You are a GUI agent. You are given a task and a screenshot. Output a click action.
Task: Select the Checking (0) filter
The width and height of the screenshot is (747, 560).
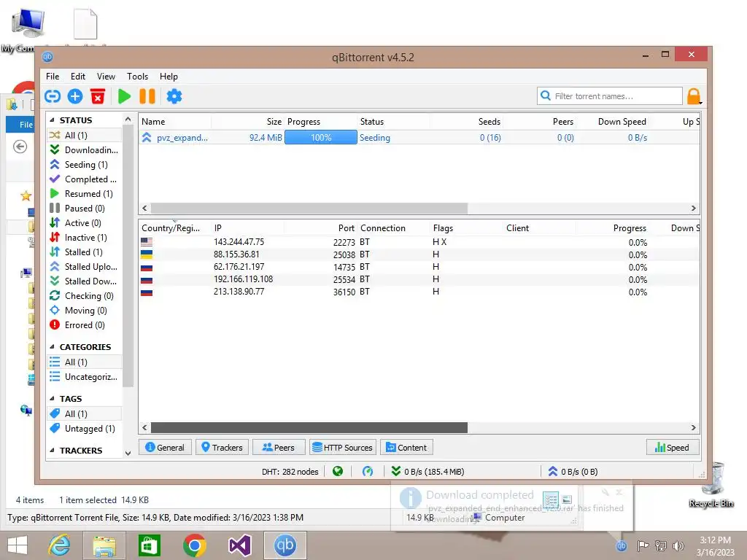click(x=85, y=296)
